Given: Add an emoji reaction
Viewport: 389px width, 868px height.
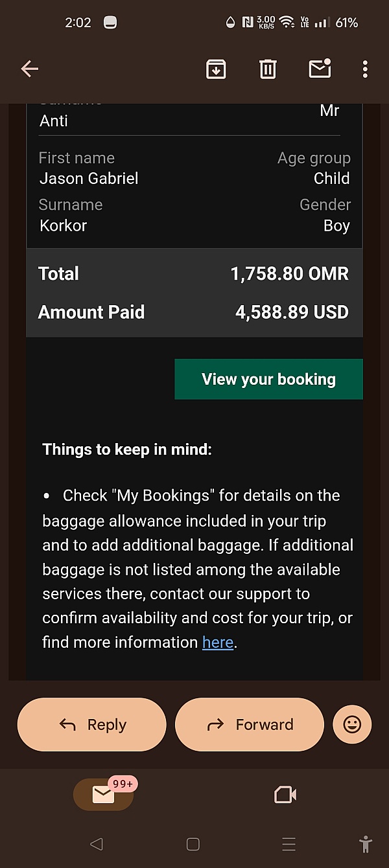Looking at the screenshot, I should pyautogui.click(x=352, y=724).
